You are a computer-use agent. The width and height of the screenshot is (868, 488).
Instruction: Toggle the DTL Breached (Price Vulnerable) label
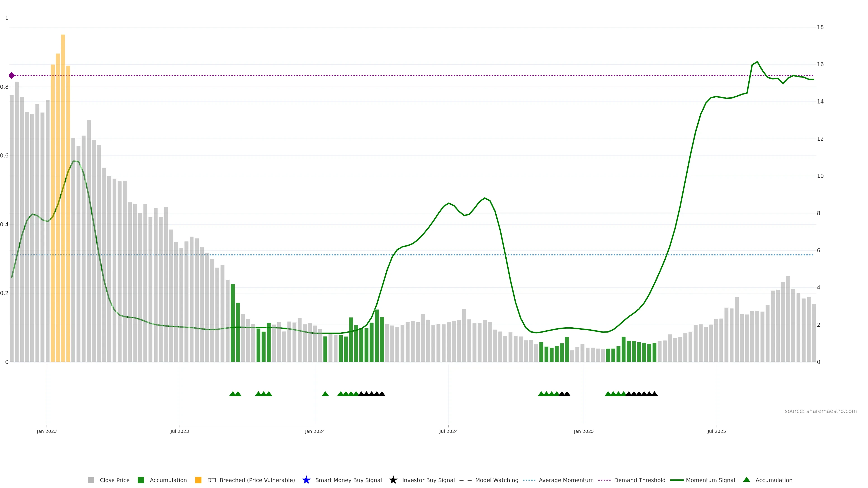[x=251, y=480]
